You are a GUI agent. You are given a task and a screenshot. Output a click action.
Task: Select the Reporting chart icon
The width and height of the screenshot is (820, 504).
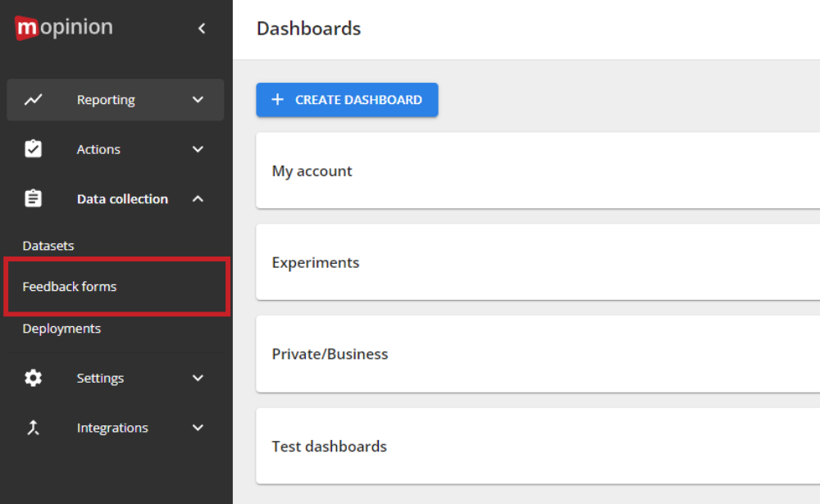tap(33, 99)
